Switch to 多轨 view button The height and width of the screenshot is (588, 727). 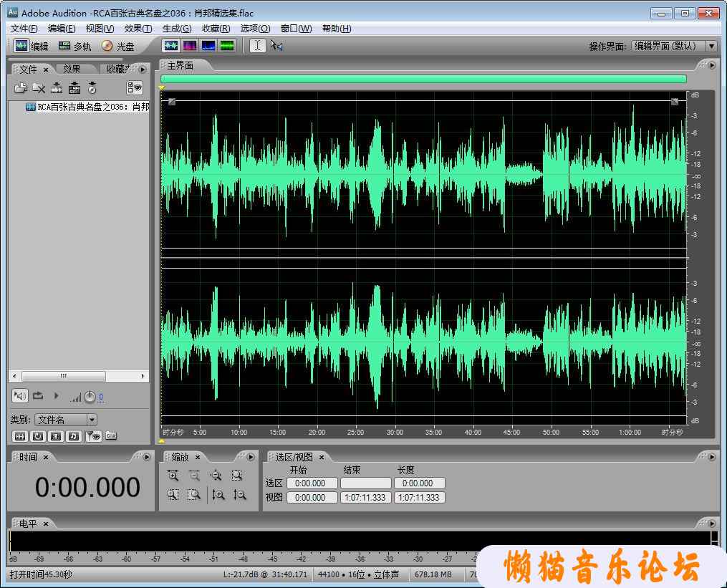tap(74, 46)
